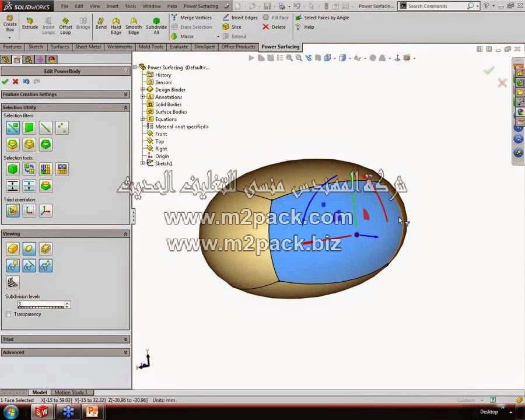Screen dimensions: 525x420
Task: Accept Edit PowerBody with green checkmark
Action: pos(5,82)
